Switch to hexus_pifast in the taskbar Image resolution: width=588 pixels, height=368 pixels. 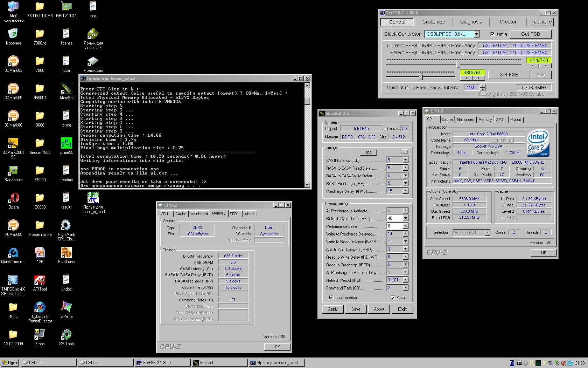tap(276, 363)
